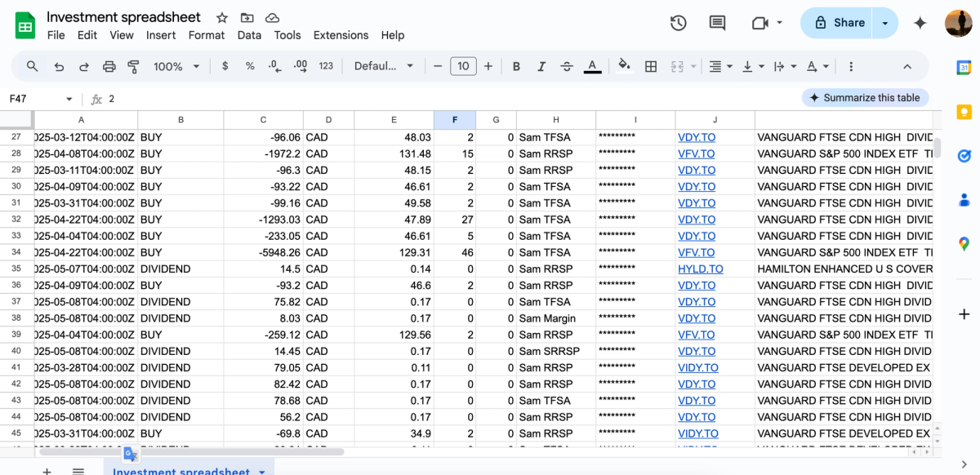Format as currency with dollar icon

pyautogui.click(x=225, y=66)
